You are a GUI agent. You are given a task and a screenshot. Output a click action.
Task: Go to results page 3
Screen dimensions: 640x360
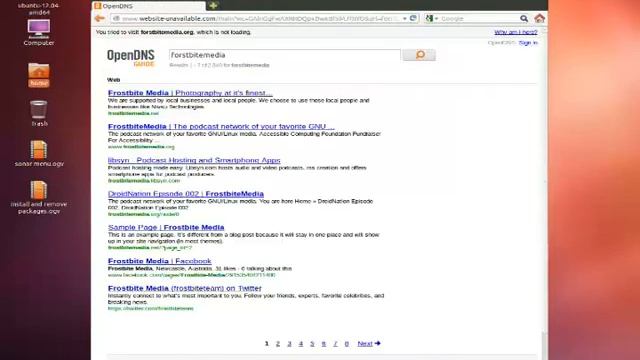pos(289,344)
